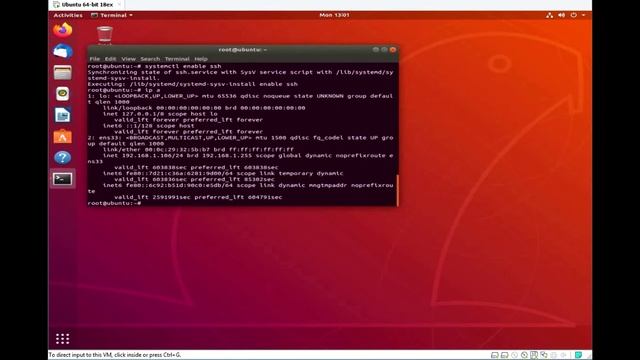Click the 'inet 192.168.1.106/24' address line
Viewport: 640px width, 360px height.
248,156
